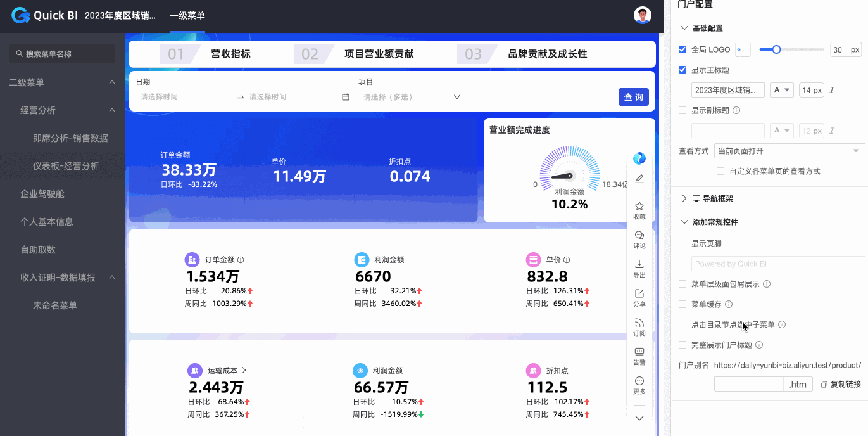This screenshot has width=868, height=436.
Task: Click the 复制链接 link
Action: click(846, 384)
